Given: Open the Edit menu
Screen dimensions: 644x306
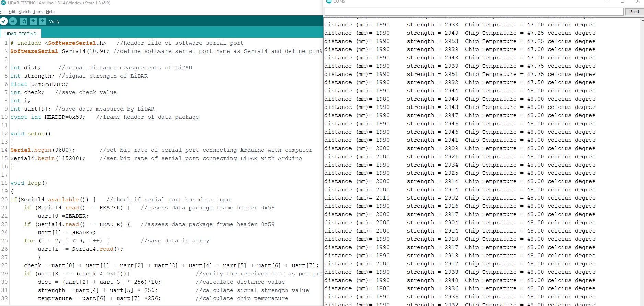Looking at the screenshot, I should (12, 12).
